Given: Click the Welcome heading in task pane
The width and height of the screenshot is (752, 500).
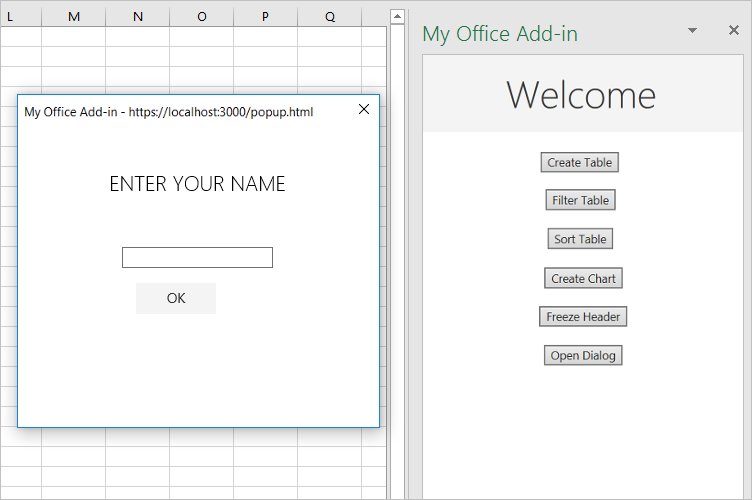Looking at the screenshot, I should tap(581, 95).
